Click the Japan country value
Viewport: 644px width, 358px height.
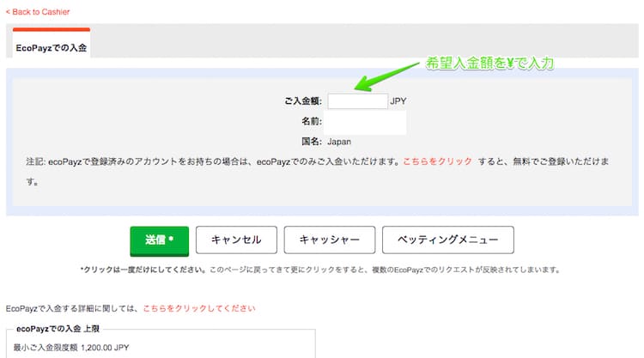click(x=339, y=142)
